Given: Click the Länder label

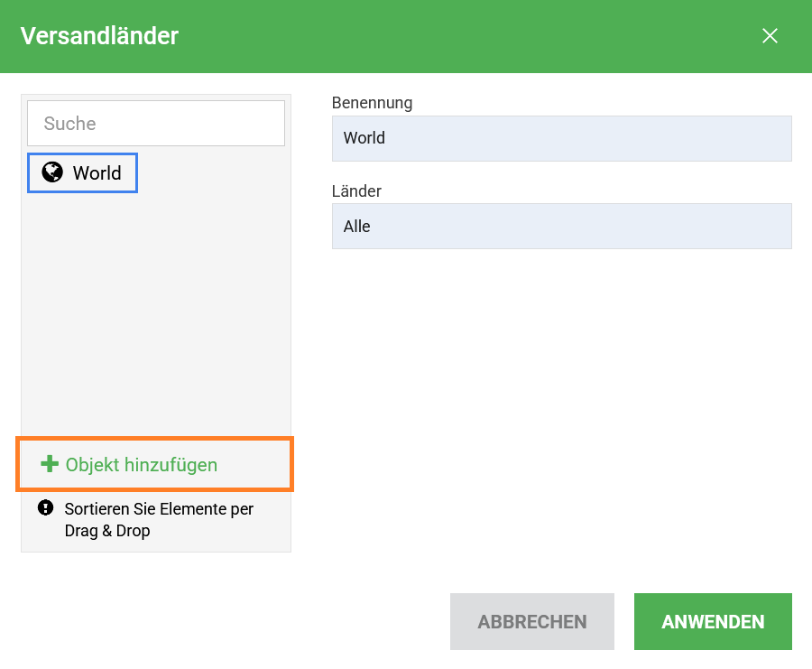Looking at the screenshot, I should (356, 191).
